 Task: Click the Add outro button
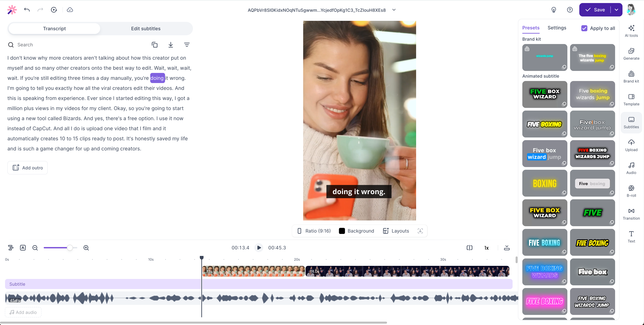coord(28,168)
